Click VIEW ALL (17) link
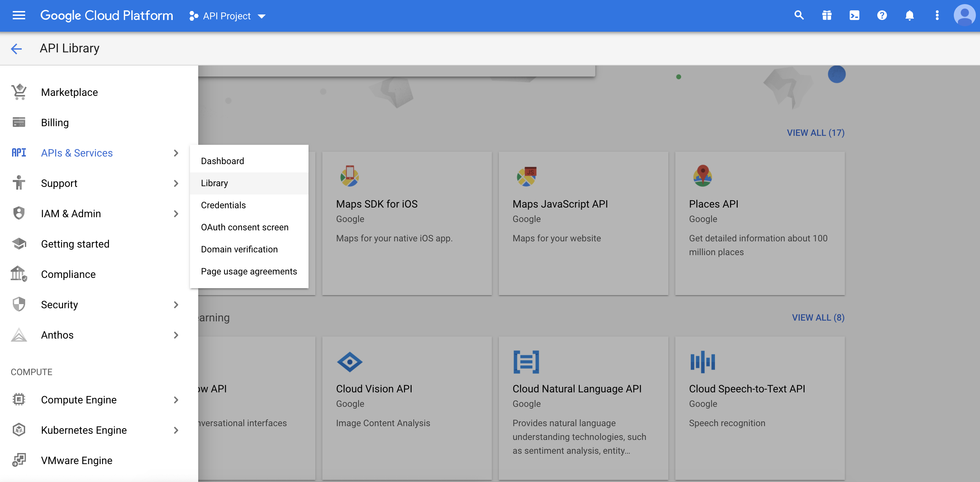980x482 pixels. click(x=816, y=133)
